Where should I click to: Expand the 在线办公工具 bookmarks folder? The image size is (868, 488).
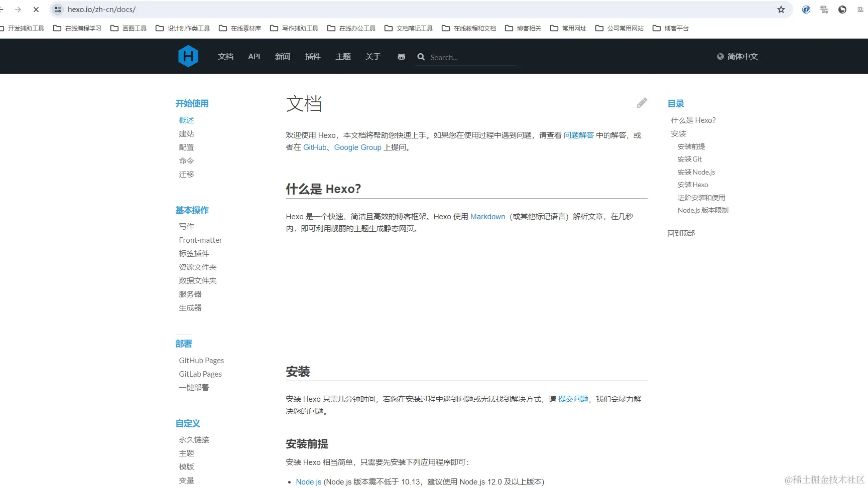(351, 28)
